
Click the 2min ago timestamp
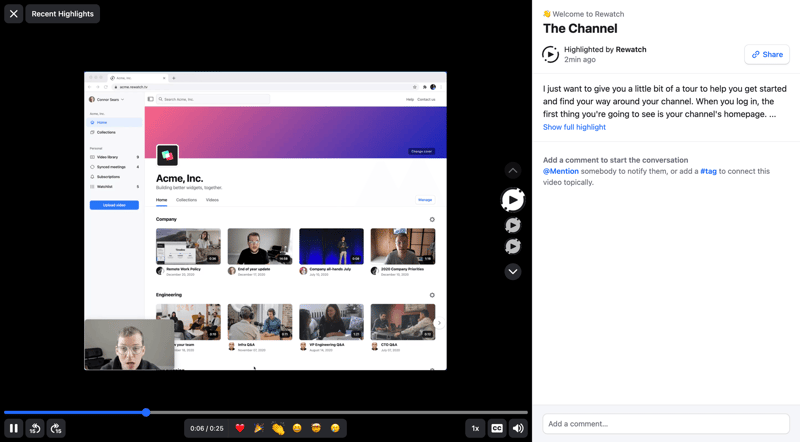[x=580, y=60]
